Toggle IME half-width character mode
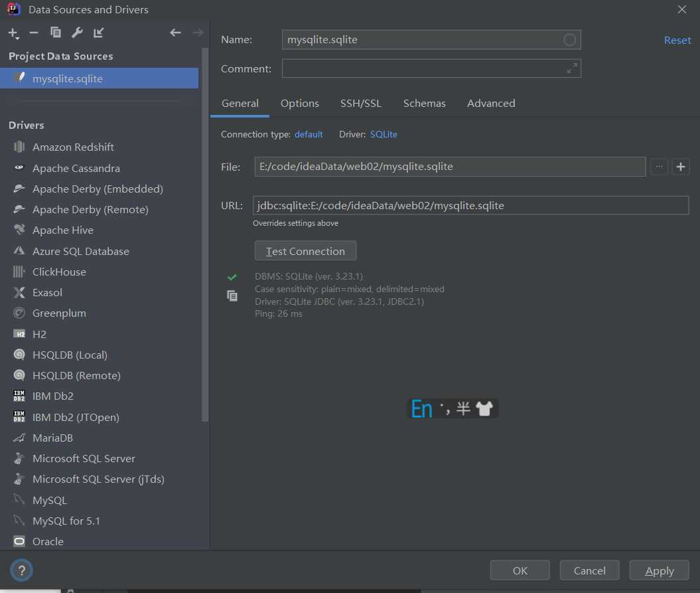 click(463, 408)
